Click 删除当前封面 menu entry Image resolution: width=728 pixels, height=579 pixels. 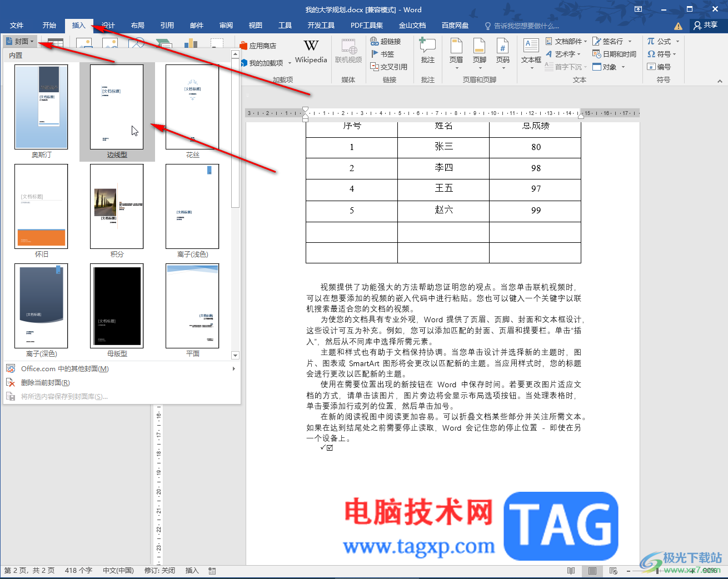(x=121, y=383)
